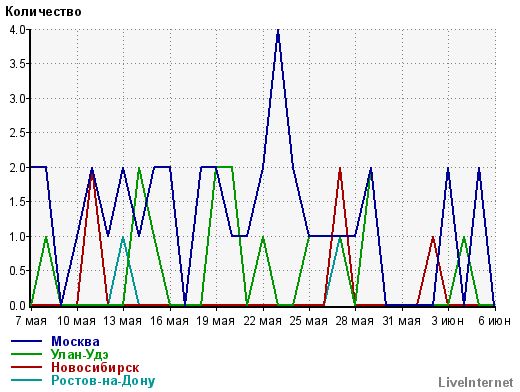
Task: Click the red Новосибирск legend line swatch
Action: pyautogui.click(x=27, y=367)
